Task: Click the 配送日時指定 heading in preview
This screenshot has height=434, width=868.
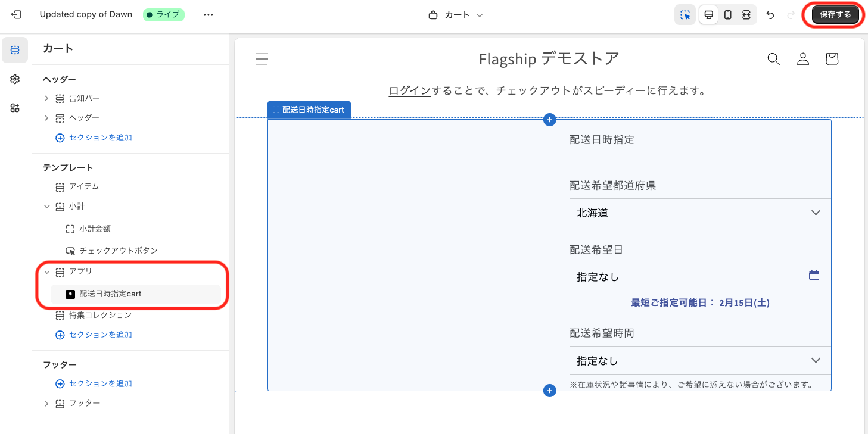Action: 602,140
